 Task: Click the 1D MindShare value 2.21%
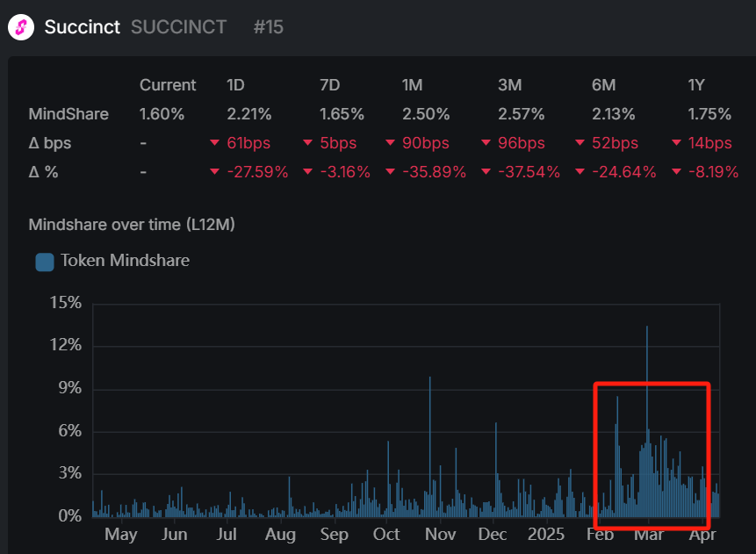click(x=249, y=114)
